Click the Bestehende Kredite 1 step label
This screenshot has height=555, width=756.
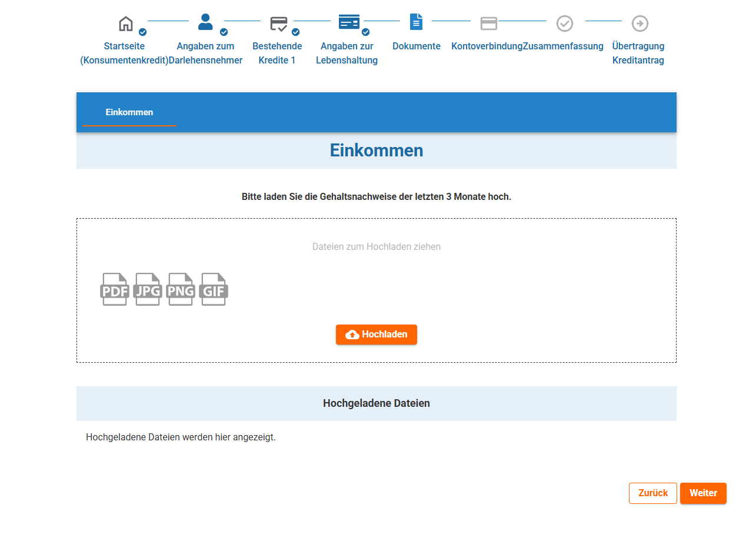pos(277,53)
